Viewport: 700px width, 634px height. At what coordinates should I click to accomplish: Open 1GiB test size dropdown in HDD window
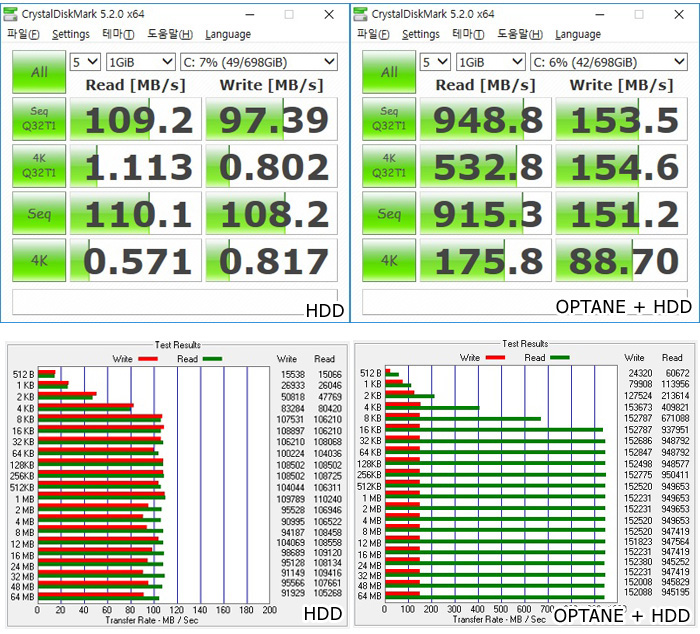140,62
